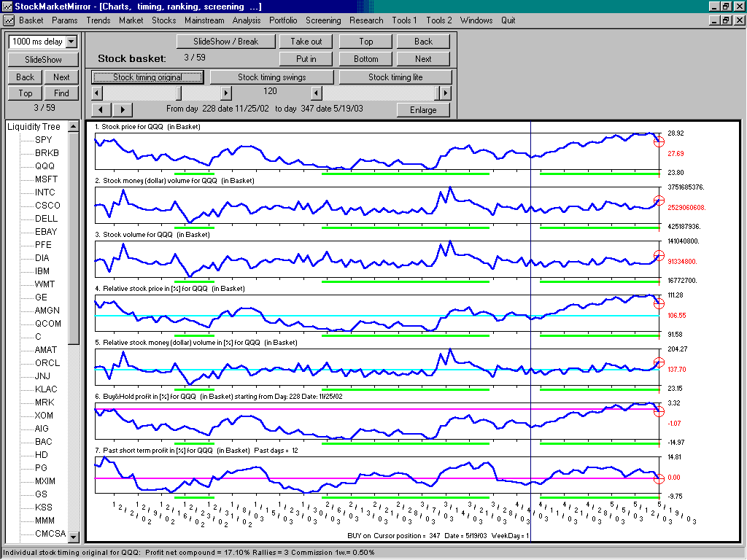Select INTC in the Liquidity Tree
The height and width of the screenshot is (560, 747).
pyautogui.click(x=45, y=192)
